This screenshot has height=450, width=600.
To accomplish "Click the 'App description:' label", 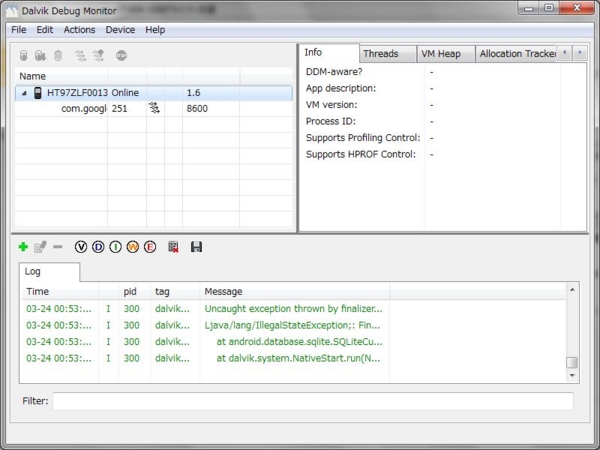I will [341, 88].
